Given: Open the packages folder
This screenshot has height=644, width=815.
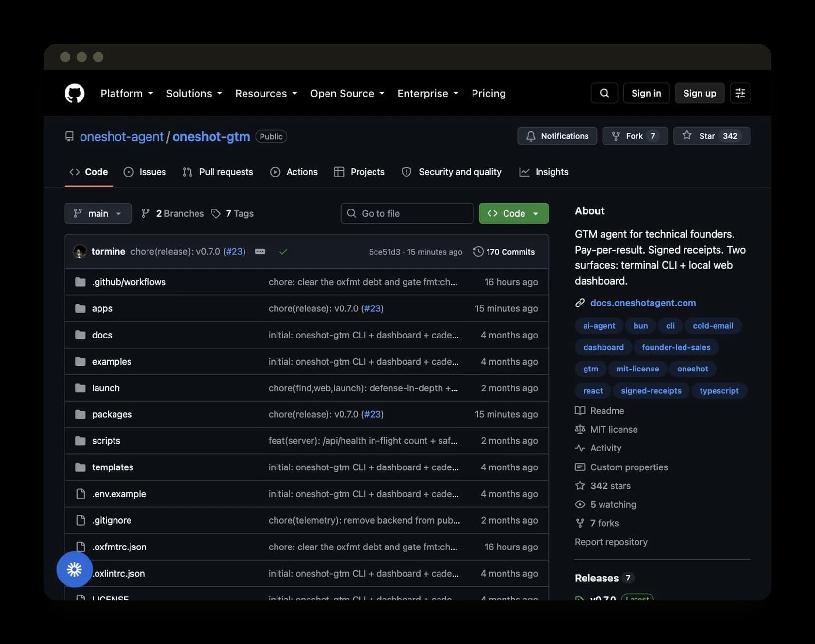Looking at the screenshot, I should point(112,414).
